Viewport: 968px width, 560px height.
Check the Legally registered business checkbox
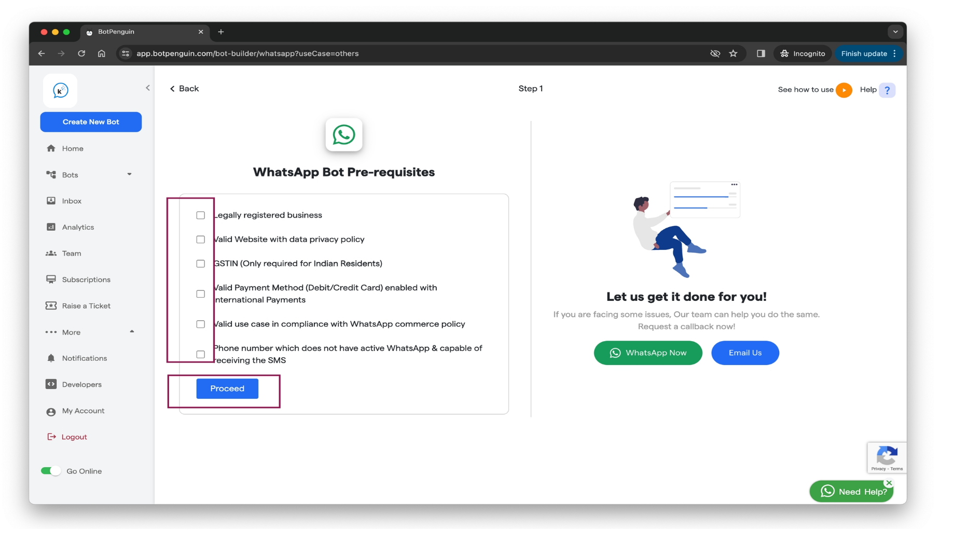pyautogui.click(x=201, y=215)
